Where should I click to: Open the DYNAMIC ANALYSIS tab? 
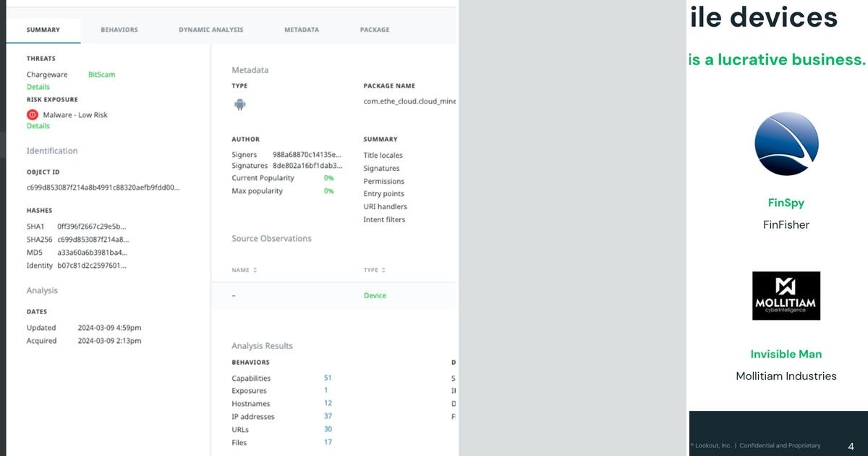click(210, 30)
